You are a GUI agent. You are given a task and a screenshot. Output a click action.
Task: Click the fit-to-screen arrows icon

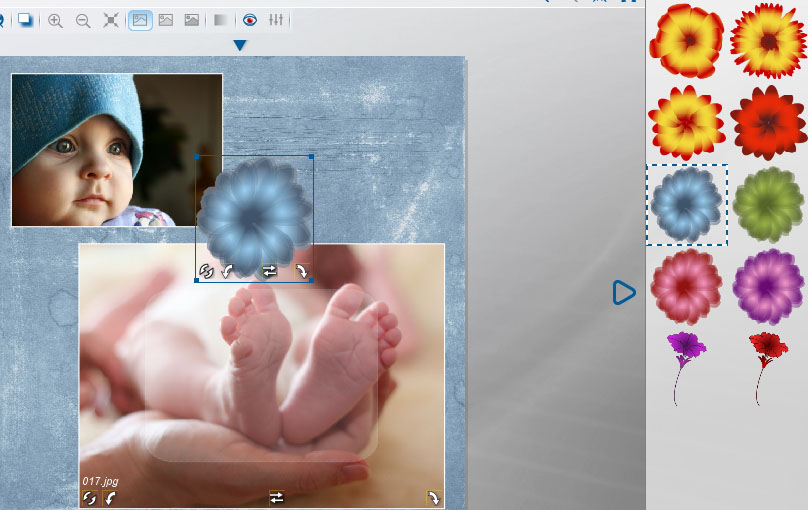[x=111, y=20]
